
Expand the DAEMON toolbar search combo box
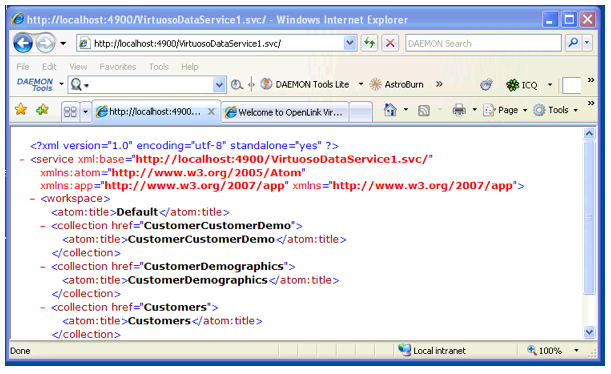click(219, 85)
